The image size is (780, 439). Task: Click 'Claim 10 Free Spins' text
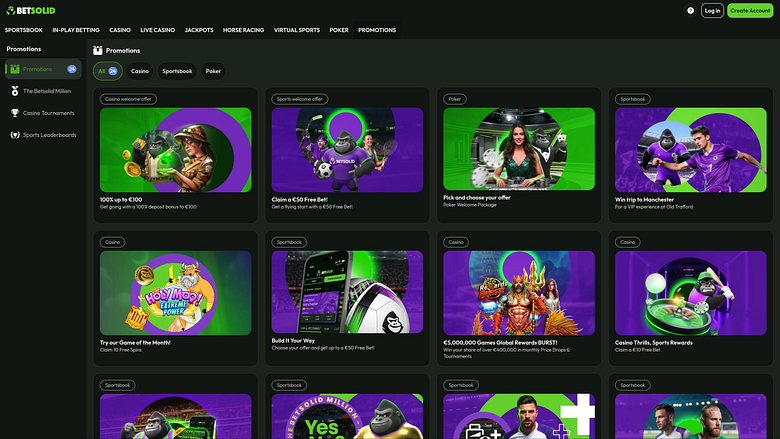pyautogui.click(x=121, y=350)
